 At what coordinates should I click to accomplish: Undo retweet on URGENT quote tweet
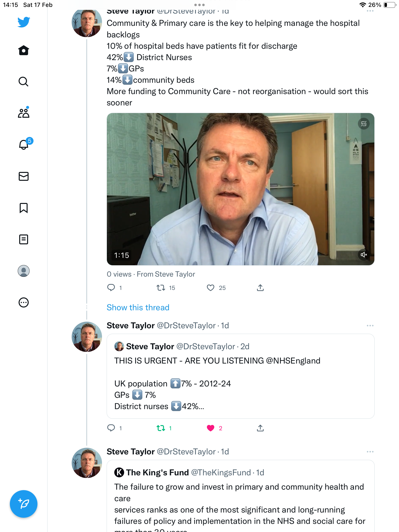161,428
